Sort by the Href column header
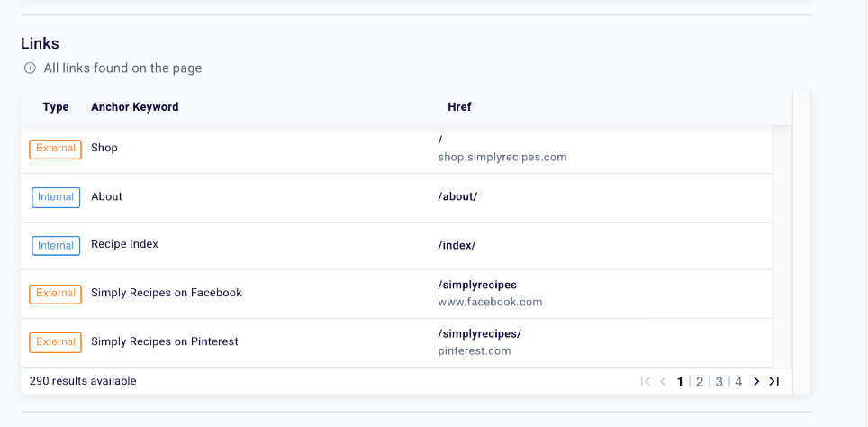868x427 pixels. (459, 107)
